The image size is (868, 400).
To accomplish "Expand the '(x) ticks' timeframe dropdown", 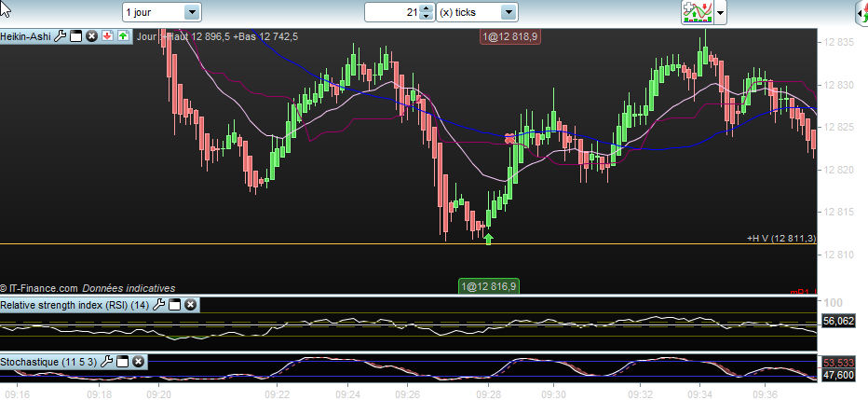I will point(509,12).
